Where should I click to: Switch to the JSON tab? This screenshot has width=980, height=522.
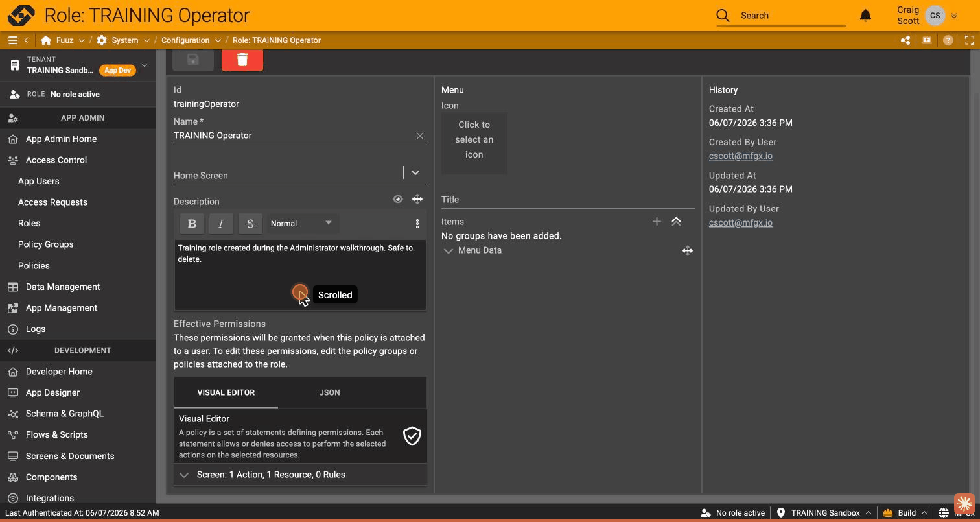(329, 393)
